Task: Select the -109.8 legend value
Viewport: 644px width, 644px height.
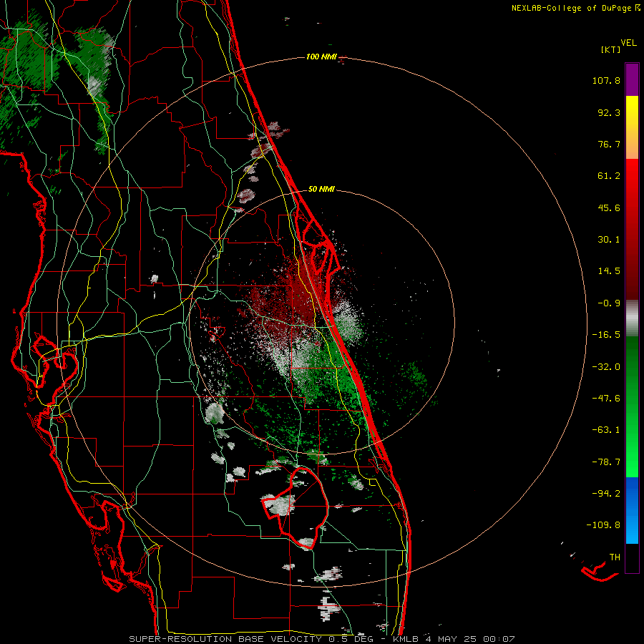Action: (603, 525)
